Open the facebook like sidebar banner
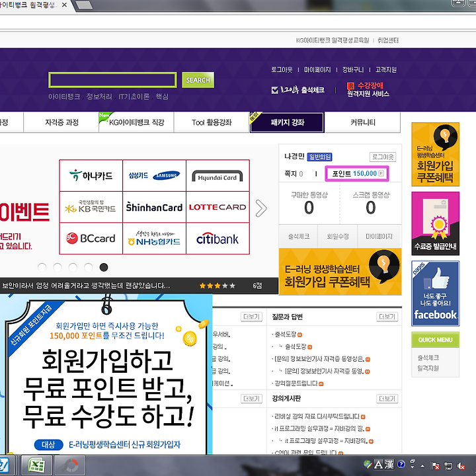 435,294
